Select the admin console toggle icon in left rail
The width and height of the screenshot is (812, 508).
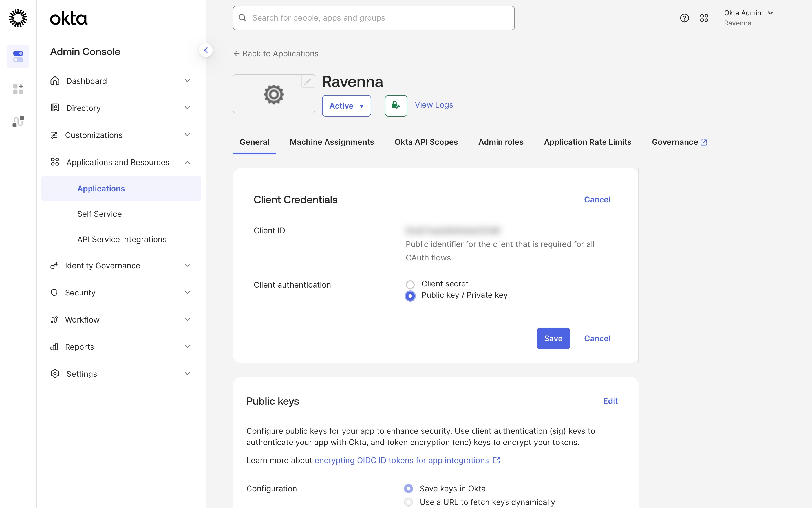click(18, 56)
